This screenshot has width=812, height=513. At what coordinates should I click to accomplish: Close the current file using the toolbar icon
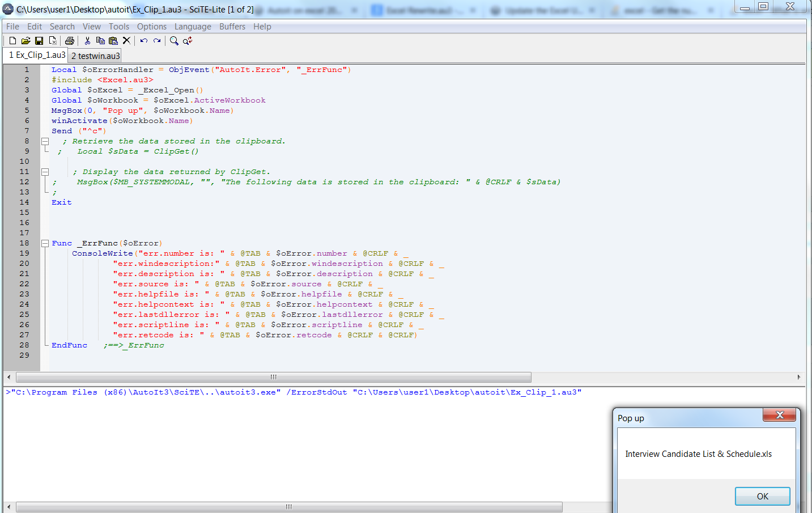53,41
